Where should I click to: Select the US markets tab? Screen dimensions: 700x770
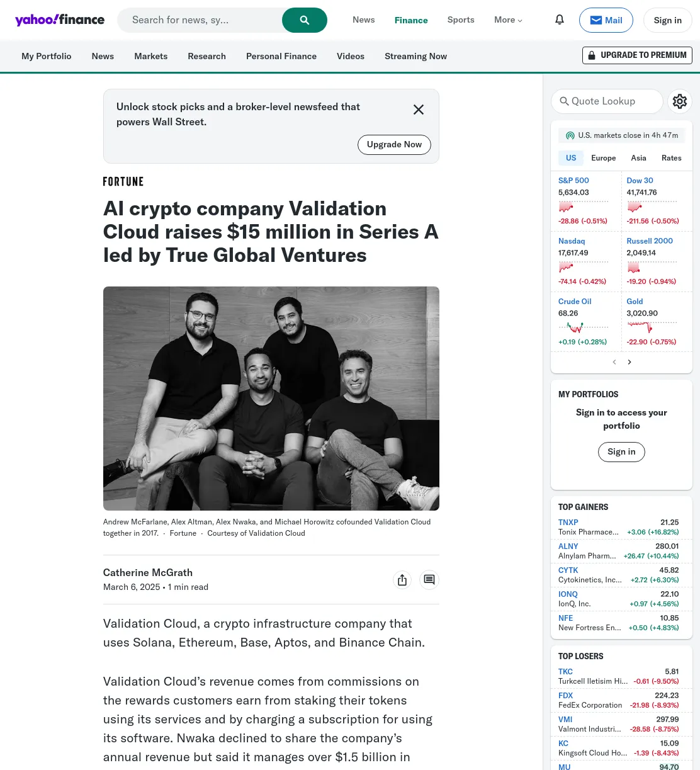(571, 158)
